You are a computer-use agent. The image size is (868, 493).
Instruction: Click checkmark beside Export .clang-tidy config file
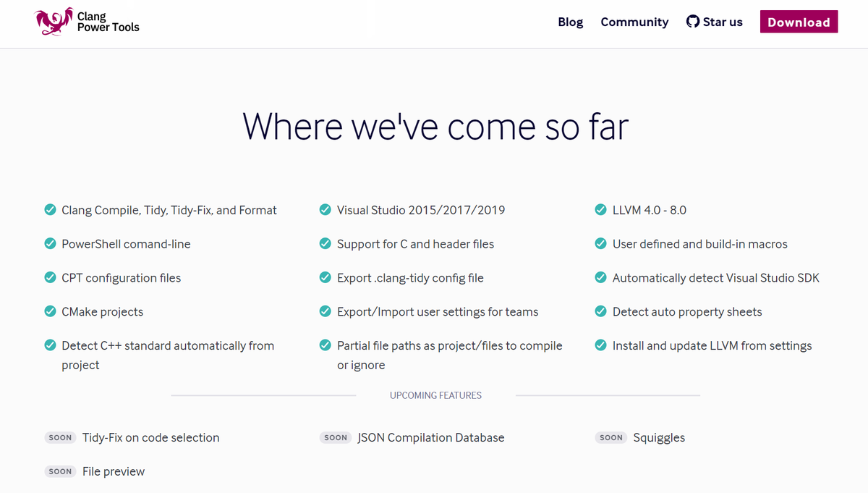coord(325,278)
